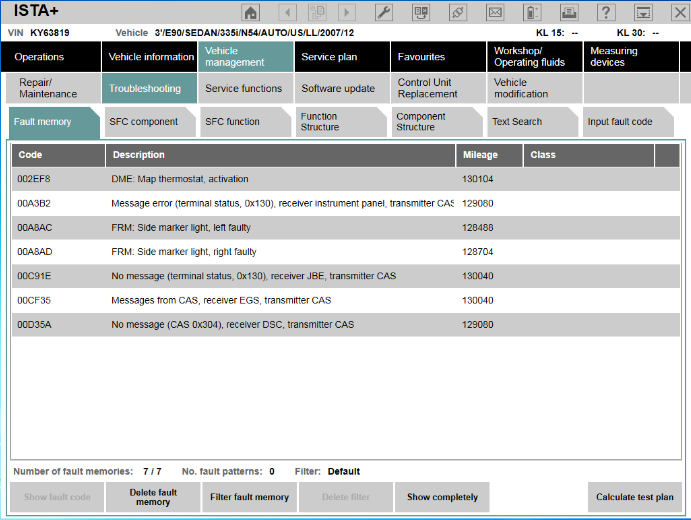Open the Software update sub-tab

(342, 88)
